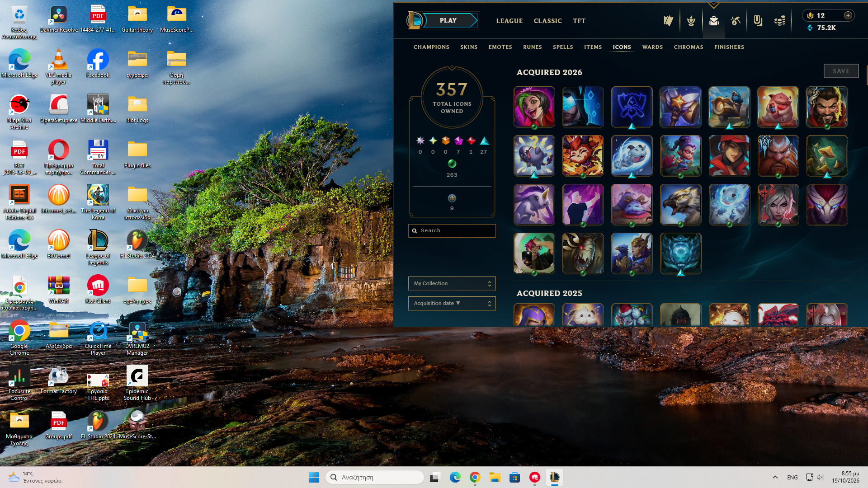868x488 pixels.
Task: Open the Loot hammer icon in League client
Action: click(736, 21)
